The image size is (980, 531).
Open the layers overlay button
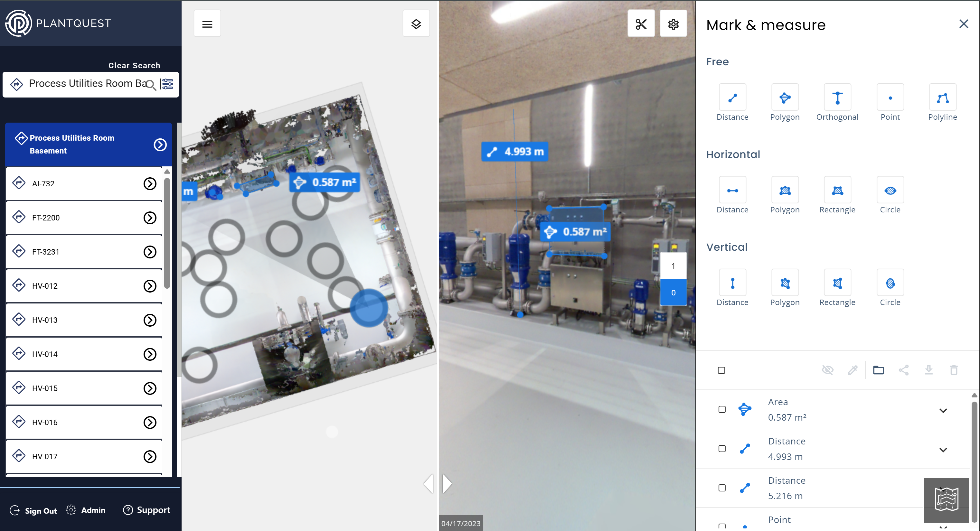click(x=416, y=24)
